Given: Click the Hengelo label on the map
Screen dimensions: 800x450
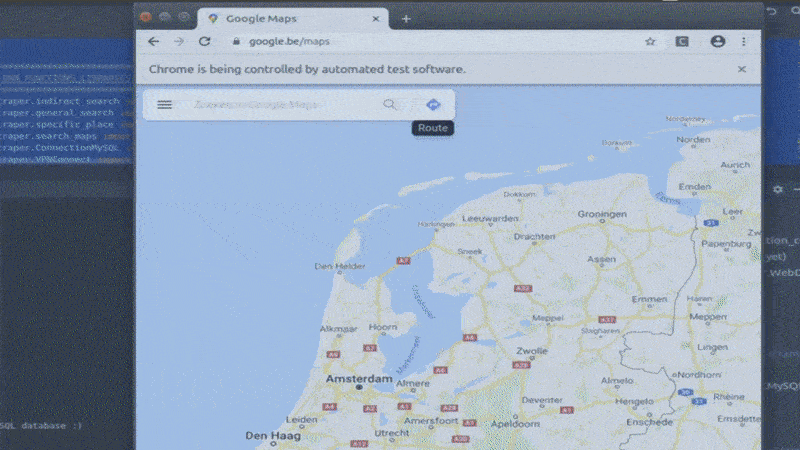Looking at the screenshot, I should (634, 402).
